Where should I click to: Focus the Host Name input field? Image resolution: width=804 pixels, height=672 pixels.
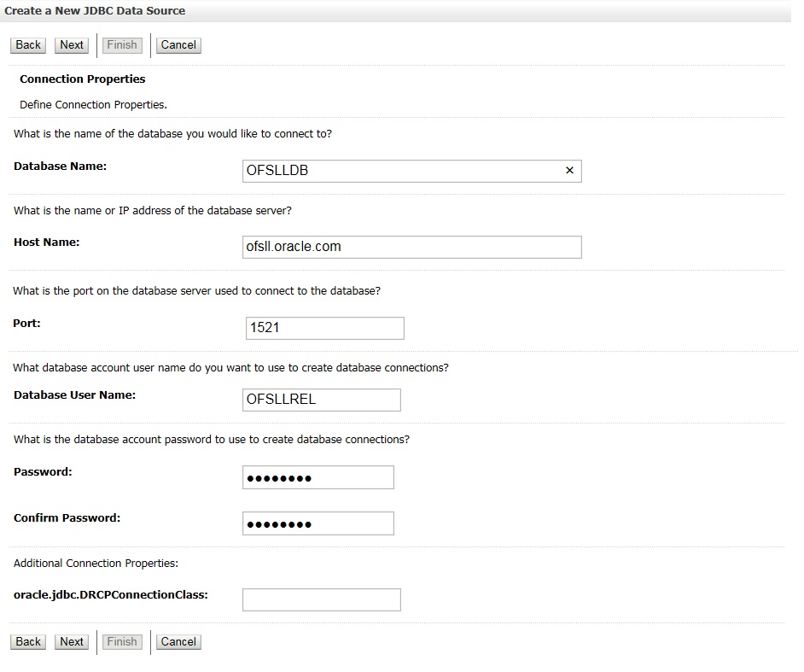click(x=411, y=247)
